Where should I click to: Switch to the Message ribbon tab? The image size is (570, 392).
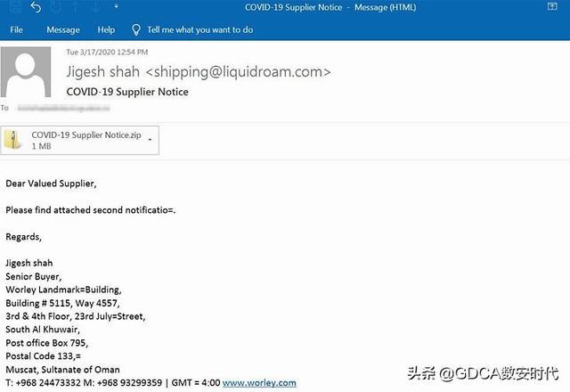63,29
